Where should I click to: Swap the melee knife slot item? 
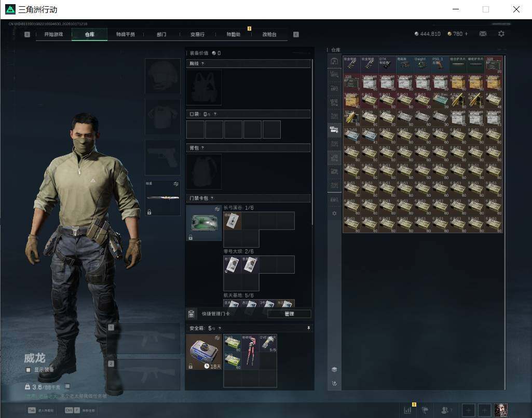[x=176, y=184]
